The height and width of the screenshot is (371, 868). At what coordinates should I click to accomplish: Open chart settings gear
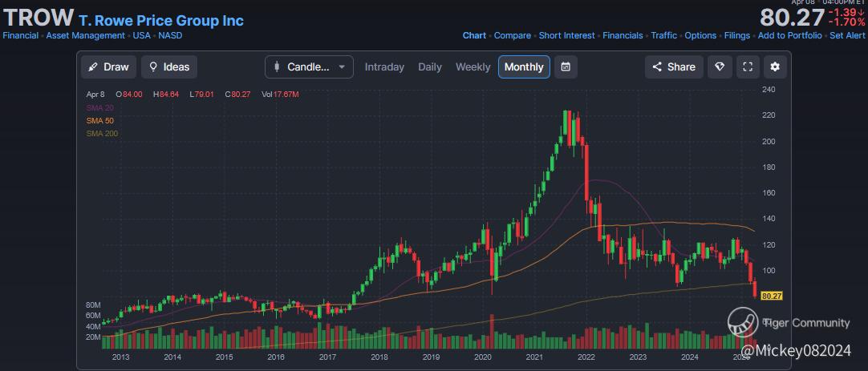point(775,67)
